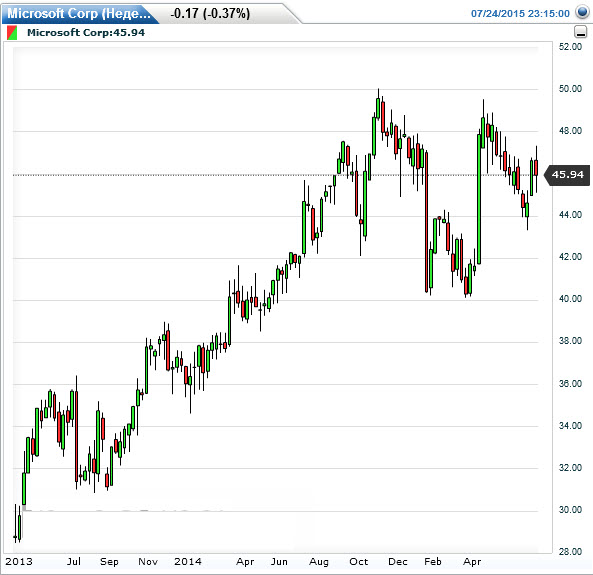593x575 pixels.
Task: Click the Sep date axis label
Action: tap(109, 562)
